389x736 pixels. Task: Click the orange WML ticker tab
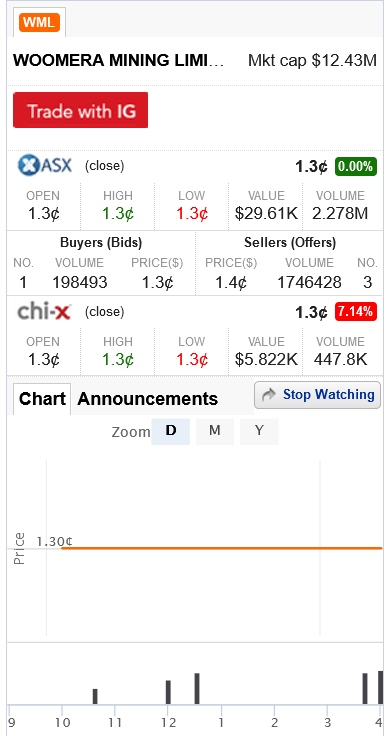(39, 22)
